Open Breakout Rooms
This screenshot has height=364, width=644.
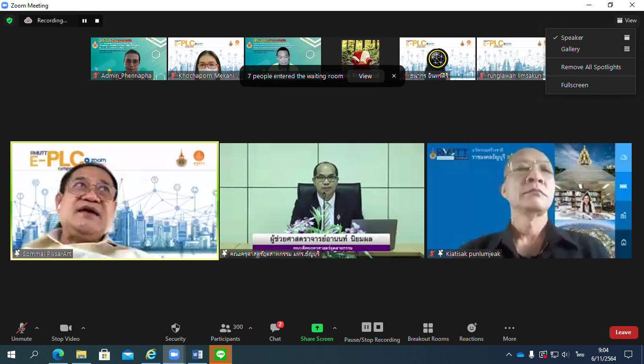click(428, 332)
